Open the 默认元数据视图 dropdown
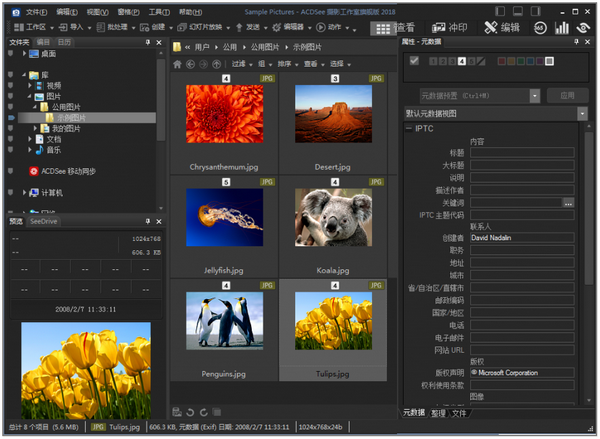This screenshot has width=600, height=439. click(x=581, y=114)
